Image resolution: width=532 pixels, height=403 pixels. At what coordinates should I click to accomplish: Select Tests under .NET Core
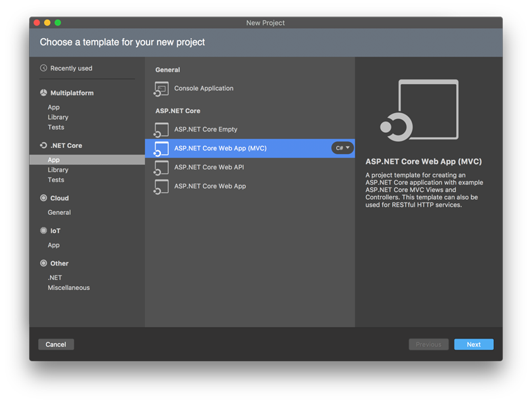pyautogui.click(x=56, y=180)
